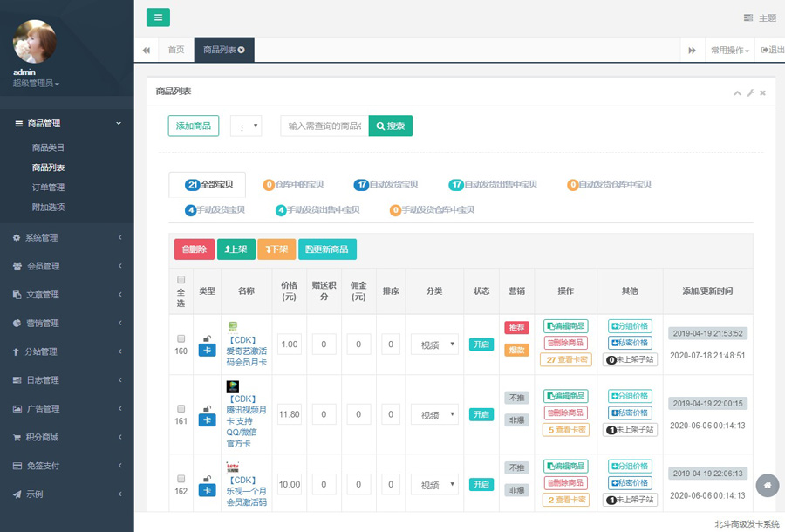Click the green hamburger menu toggle button

coord(158,17)
